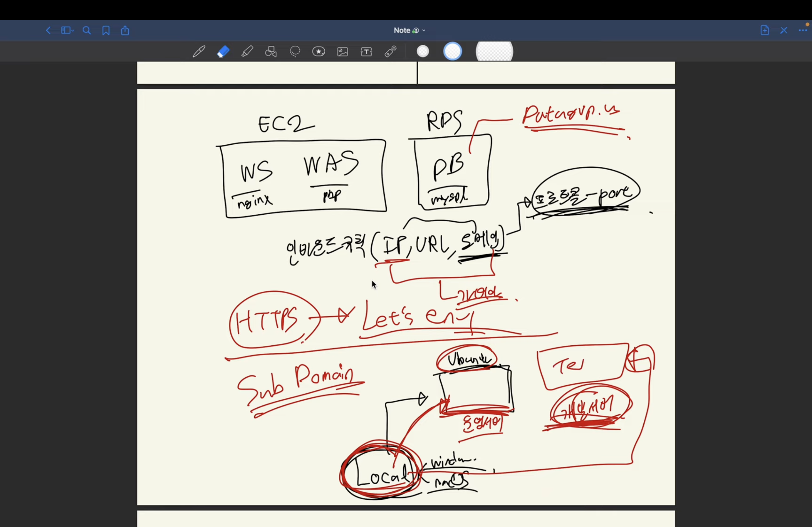Open the search magnifier
Image resolution: width=812 pixels, height=527 pixels.
point(87,30)
